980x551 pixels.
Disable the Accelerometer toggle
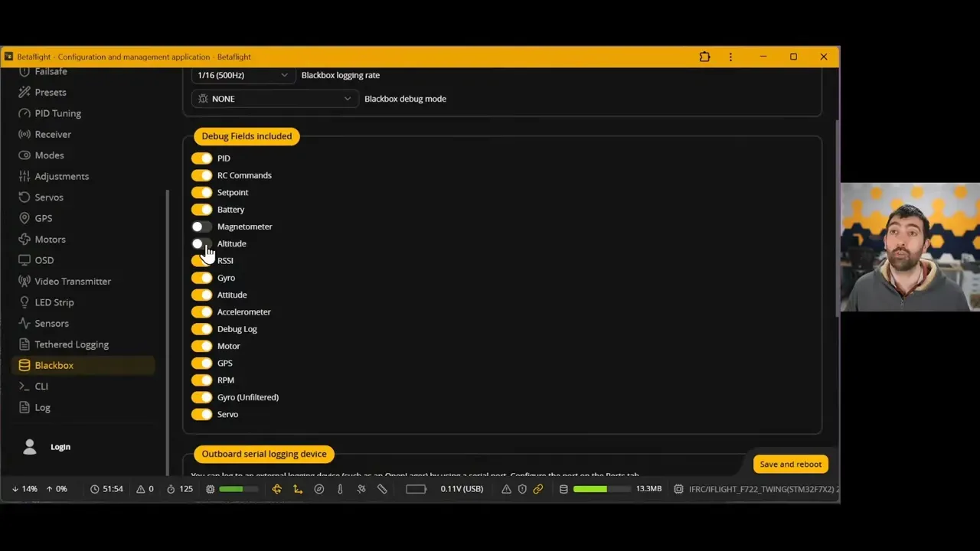click(x=202, y=312)
